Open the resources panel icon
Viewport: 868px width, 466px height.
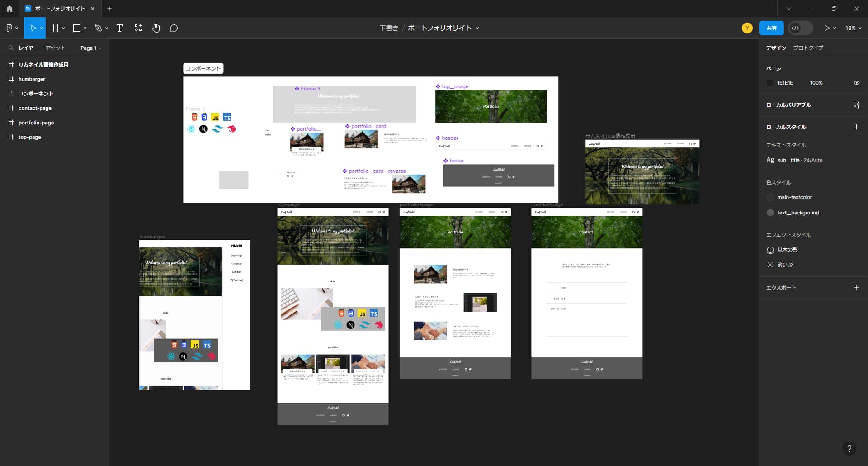coord(138,28)
